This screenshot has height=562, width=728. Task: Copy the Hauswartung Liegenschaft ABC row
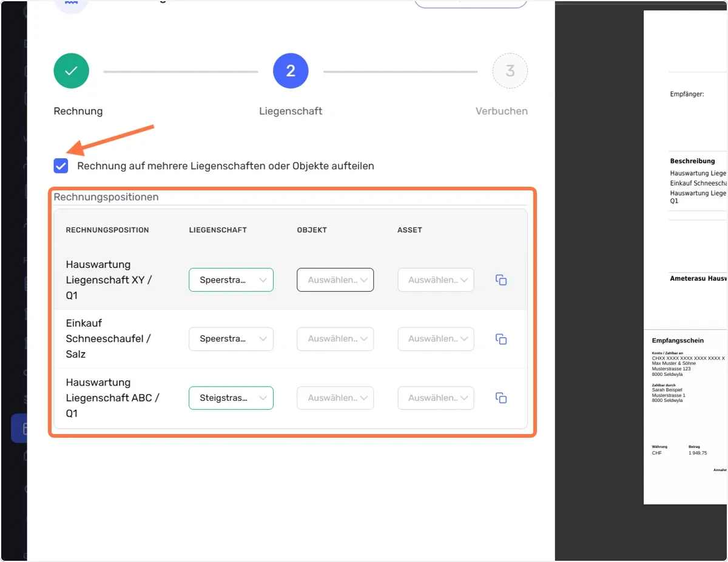[x=501, y=398]
